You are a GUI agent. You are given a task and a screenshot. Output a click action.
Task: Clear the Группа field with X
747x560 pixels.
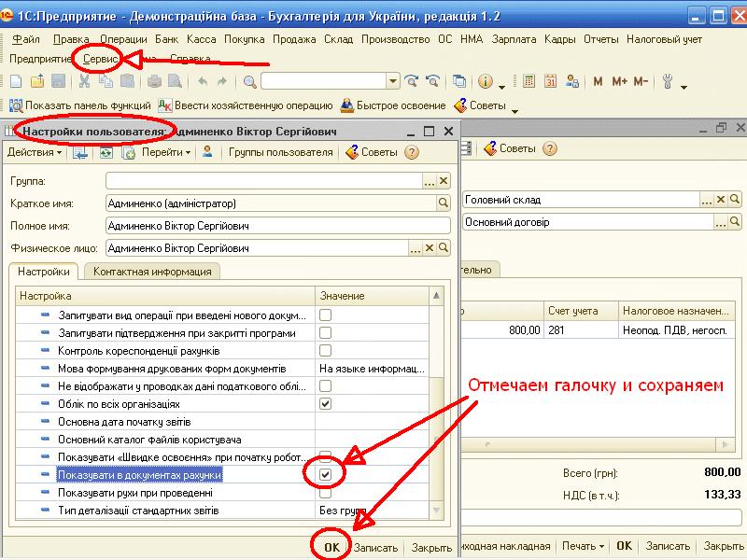pos(444,181)
